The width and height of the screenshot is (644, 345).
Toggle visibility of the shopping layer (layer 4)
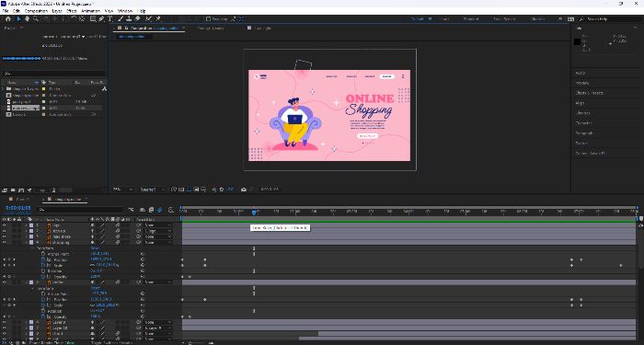coord(4,242)
